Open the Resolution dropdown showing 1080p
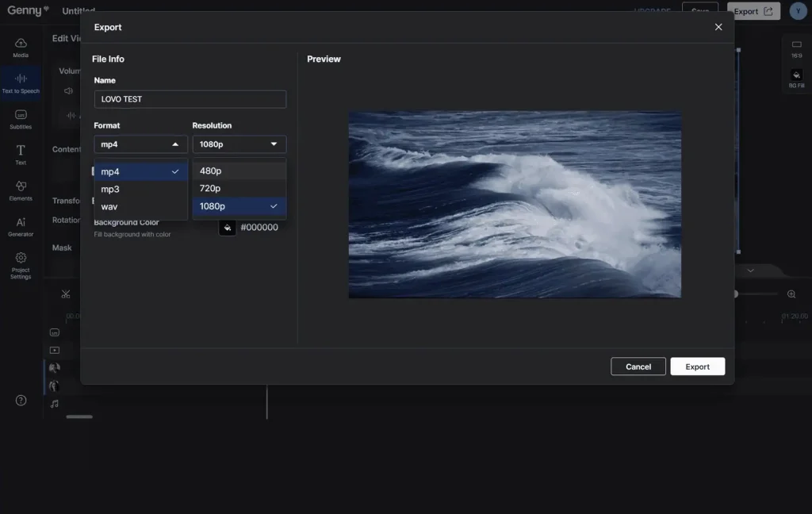The image size is (812, 514). pyautogui.click(x=239, y=144)
